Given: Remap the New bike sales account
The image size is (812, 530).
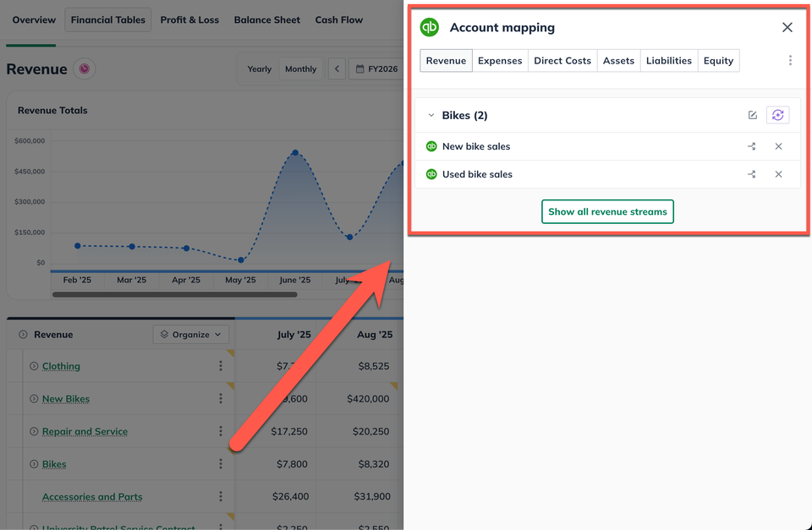Looking at the screenshot, I should [x=751, y=146].
